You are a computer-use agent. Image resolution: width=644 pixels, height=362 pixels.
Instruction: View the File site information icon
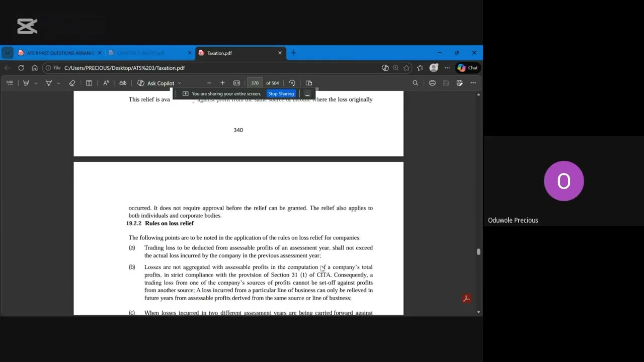click(x=52, y=68)
